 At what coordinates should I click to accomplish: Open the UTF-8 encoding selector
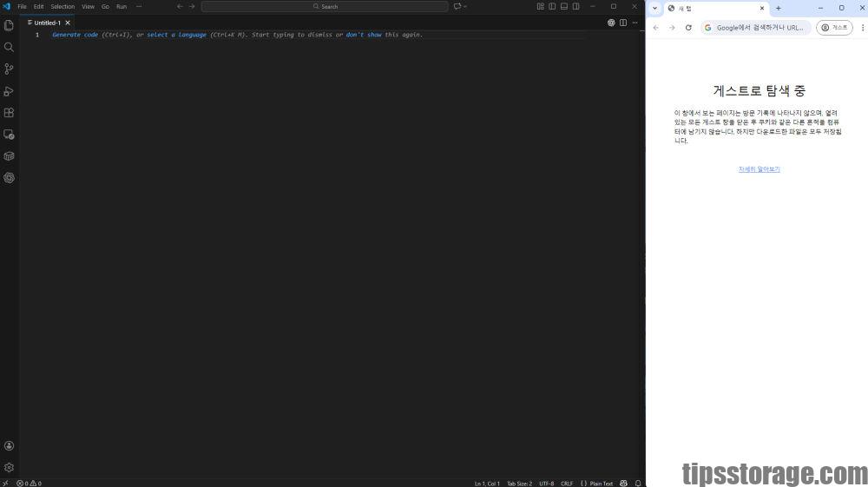point(546,483)
